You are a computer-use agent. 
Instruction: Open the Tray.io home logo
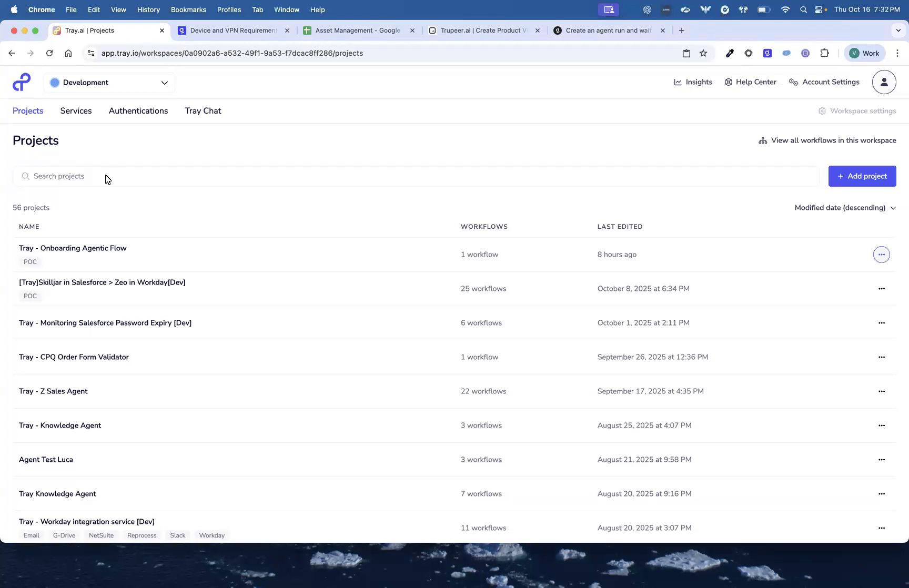tap(21, 82)
